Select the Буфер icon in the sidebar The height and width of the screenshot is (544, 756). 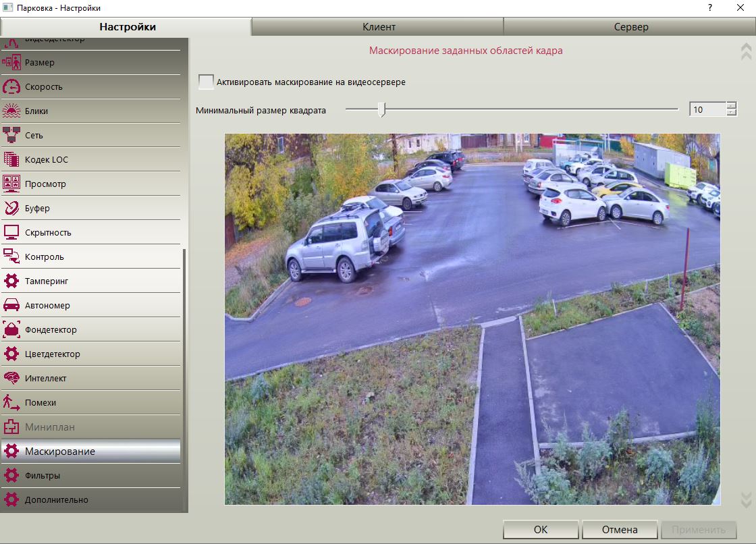pos(11,208)
